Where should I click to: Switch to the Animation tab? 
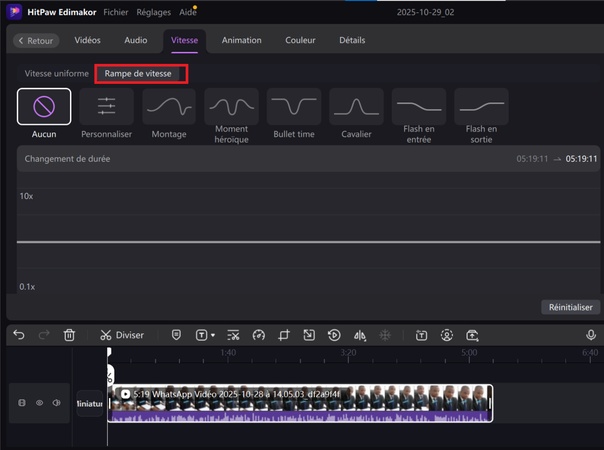pos(241,40)
